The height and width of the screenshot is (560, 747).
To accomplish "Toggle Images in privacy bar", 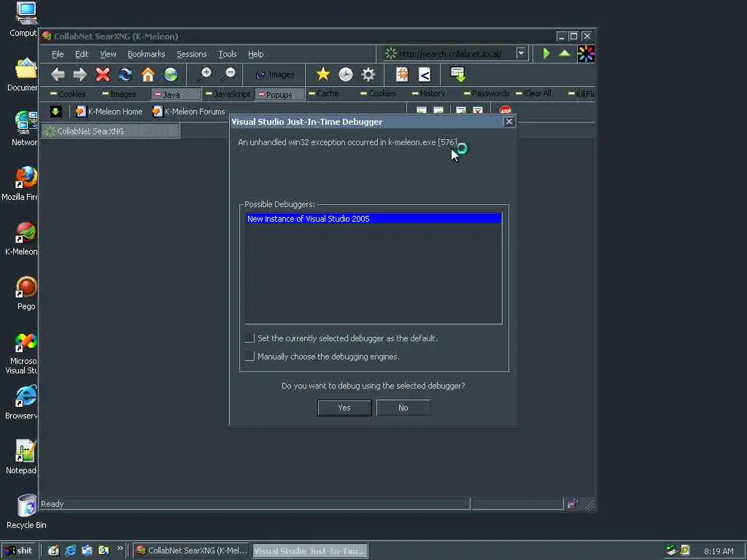I will coord(119,94).
